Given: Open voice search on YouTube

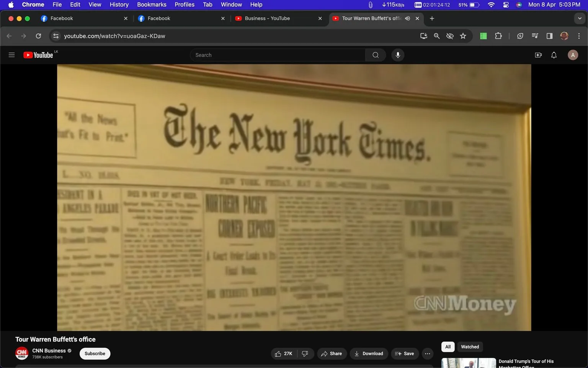Looking at the screenshot, I should [398, 55].
